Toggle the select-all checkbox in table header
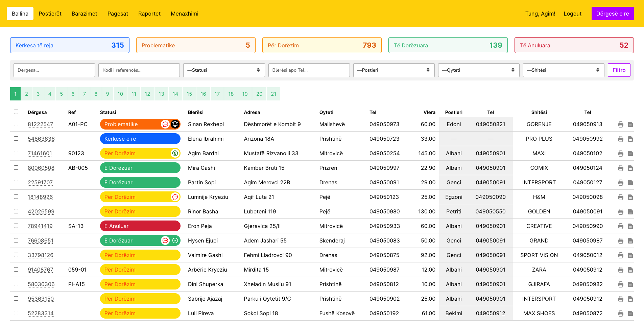This screenshot has height=324, width=644. pyautogui.click(x=16, y=112)
